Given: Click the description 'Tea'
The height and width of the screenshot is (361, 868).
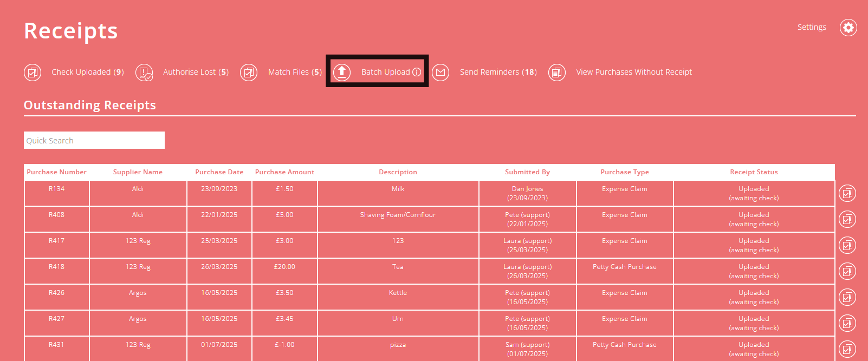Looking at the screenshot, I should [398, 267].
